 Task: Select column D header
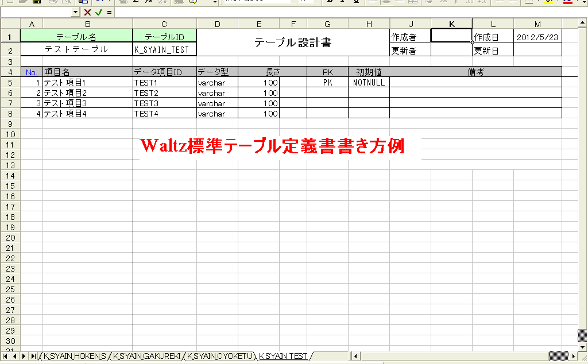tap(217, 24)
